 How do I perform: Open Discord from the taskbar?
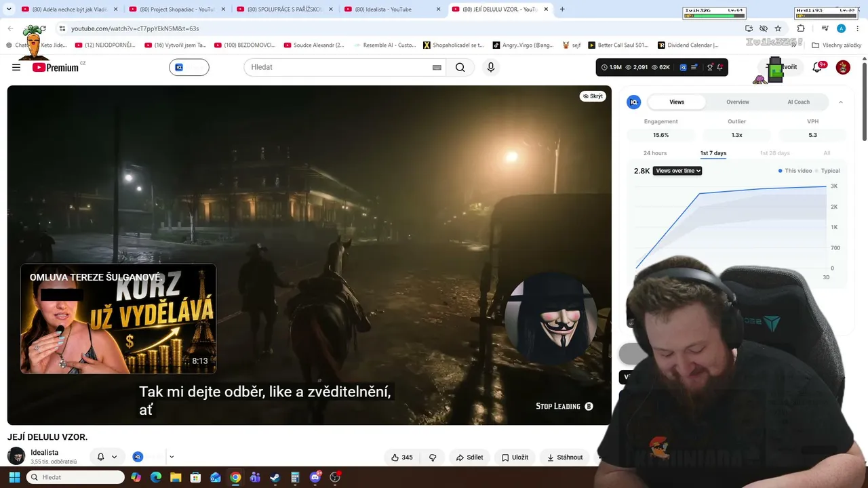(315, 477)
